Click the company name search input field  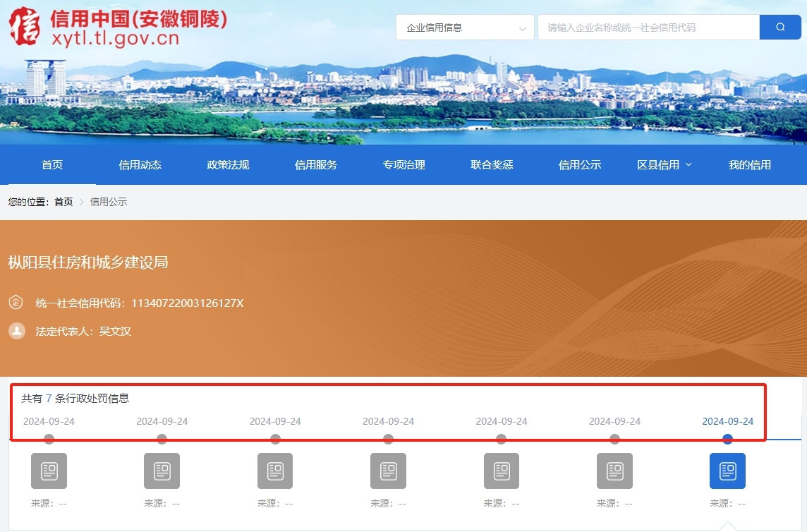point(645,27)
